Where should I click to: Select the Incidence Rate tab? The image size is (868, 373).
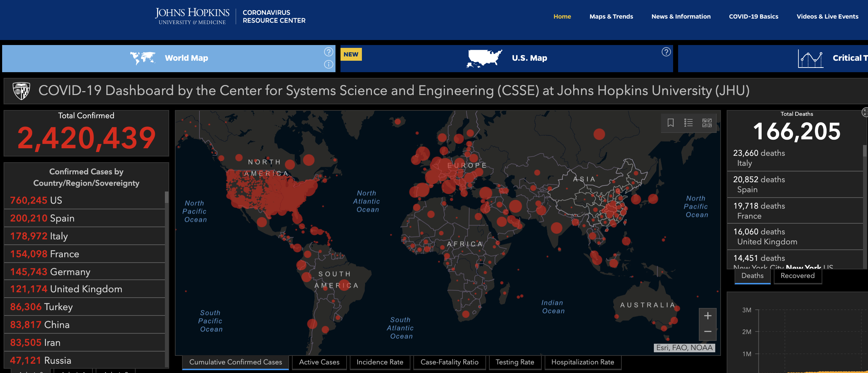[380, 362]
